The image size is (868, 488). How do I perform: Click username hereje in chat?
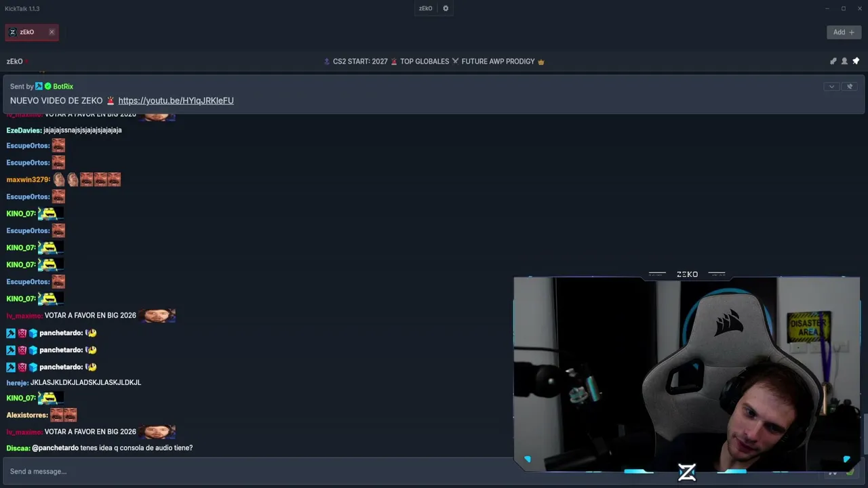(x=17, y=383)
